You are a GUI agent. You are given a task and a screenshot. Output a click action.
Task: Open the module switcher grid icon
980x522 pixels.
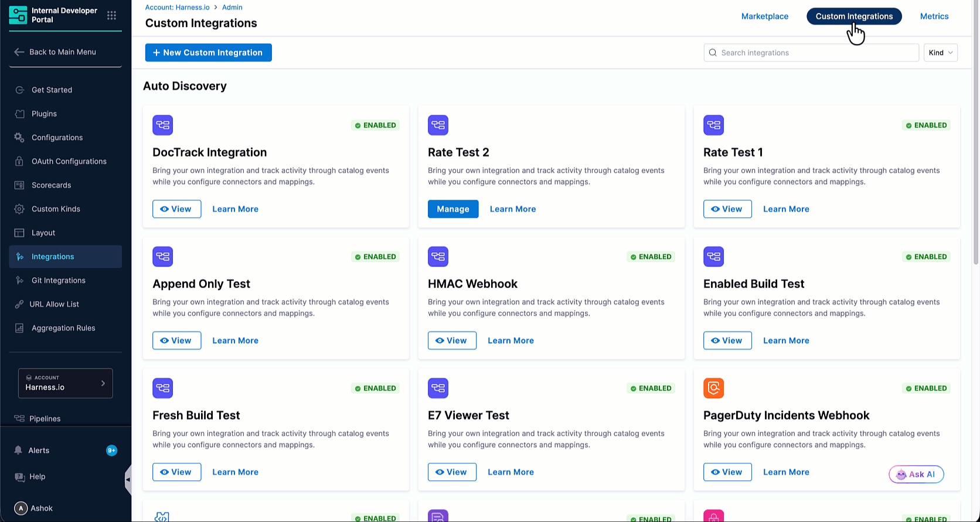[111, 15]
